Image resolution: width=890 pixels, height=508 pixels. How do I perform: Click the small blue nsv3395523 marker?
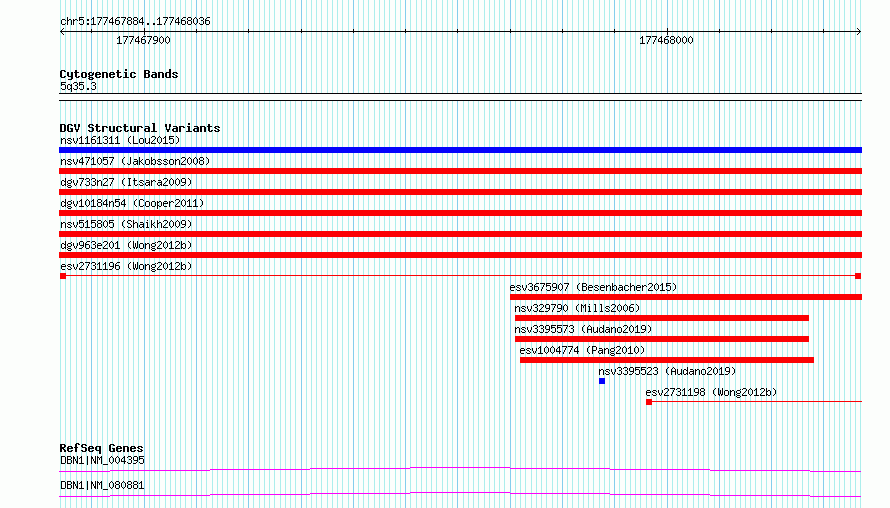pyautogui.click(x=602, y=381)
